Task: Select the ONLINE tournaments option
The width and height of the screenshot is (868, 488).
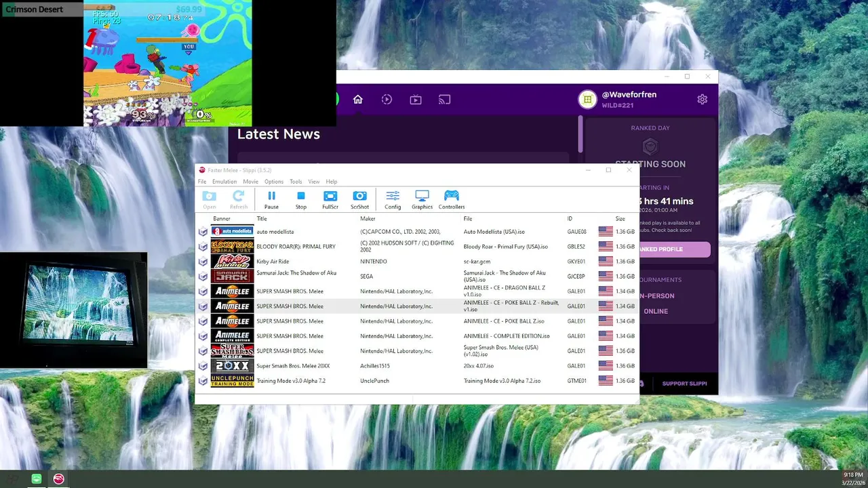Action: 656,311
